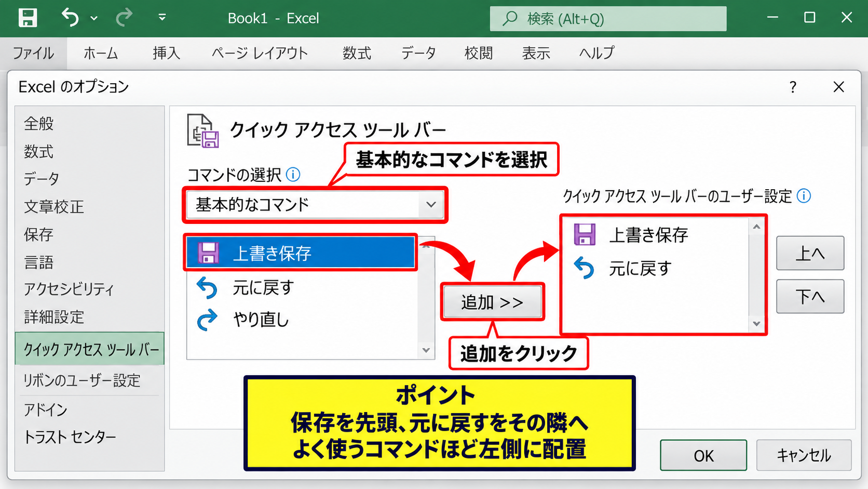Screen dimensions: 868x489
Task: Switch to the 挿入 ribbon tab
Action: point(166,53)
